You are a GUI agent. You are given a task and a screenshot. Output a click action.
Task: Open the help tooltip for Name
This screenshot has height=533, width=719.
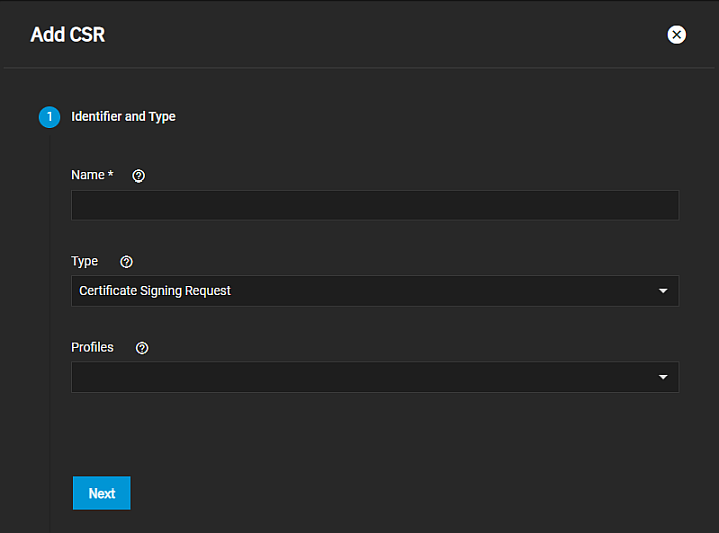coord(139,176)
